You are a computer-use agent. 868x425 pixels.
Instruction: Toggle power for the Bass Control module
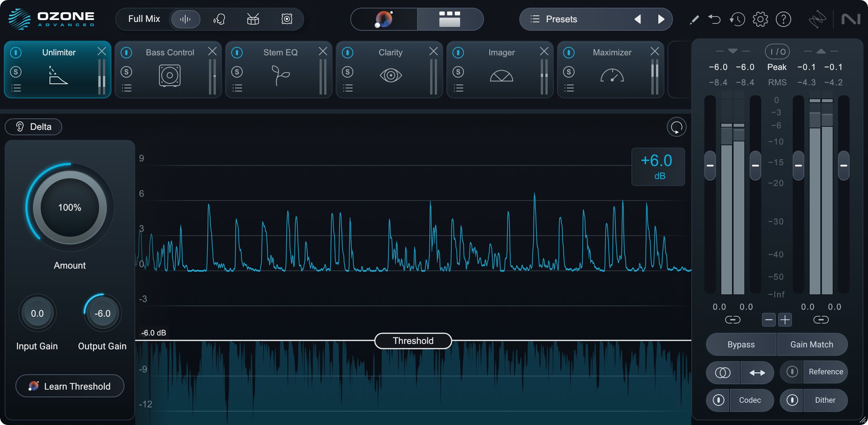tap(126, 52)
